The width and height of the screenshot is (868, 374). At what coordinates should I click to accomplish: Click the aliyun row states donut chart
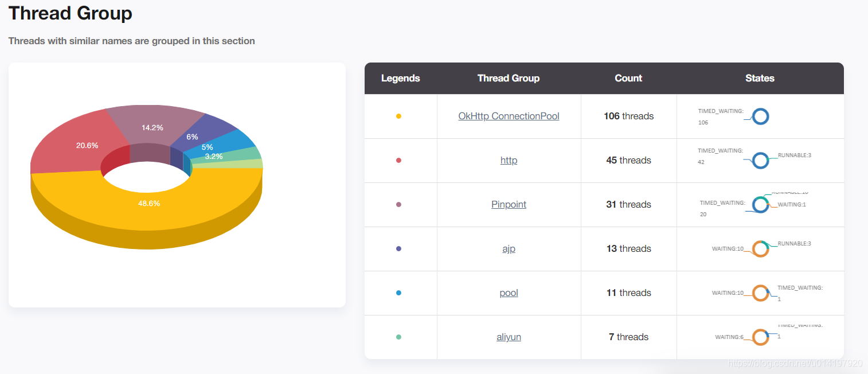760,337
